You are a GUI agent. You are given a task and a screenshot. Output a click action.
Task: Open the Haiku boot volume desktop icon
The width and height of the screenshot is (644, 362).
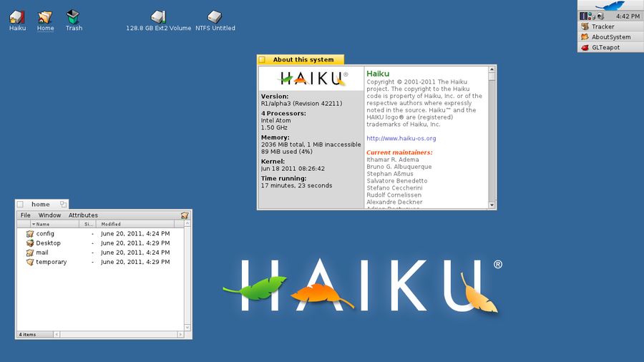(17, 17)
